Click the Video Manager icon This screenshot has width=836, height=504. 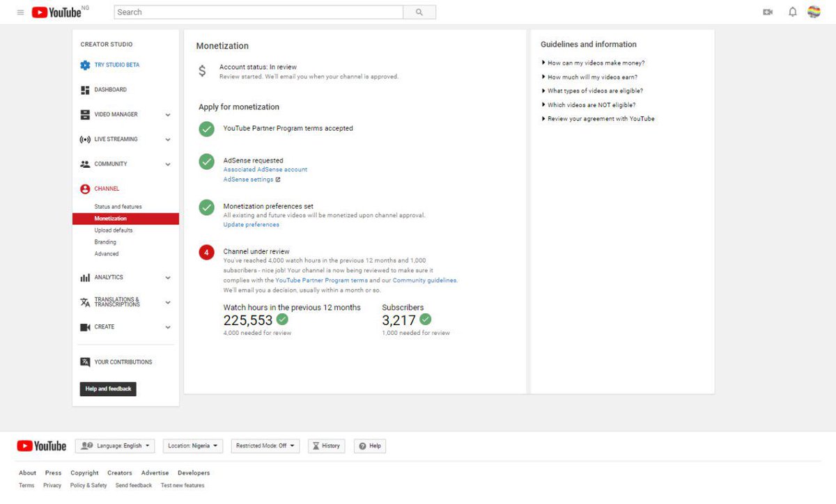click(x=85, y=114)
